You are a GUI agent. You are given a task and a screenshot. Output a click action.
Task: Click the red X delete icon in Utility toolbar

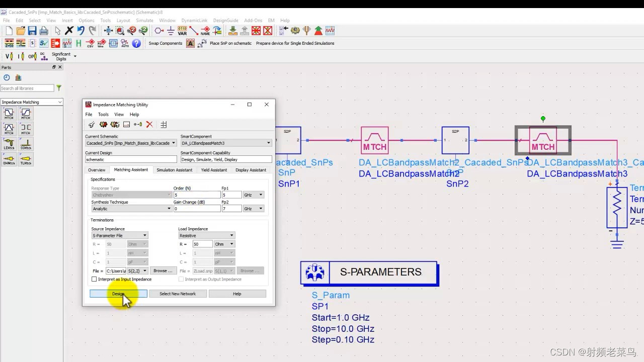(149, 124)
